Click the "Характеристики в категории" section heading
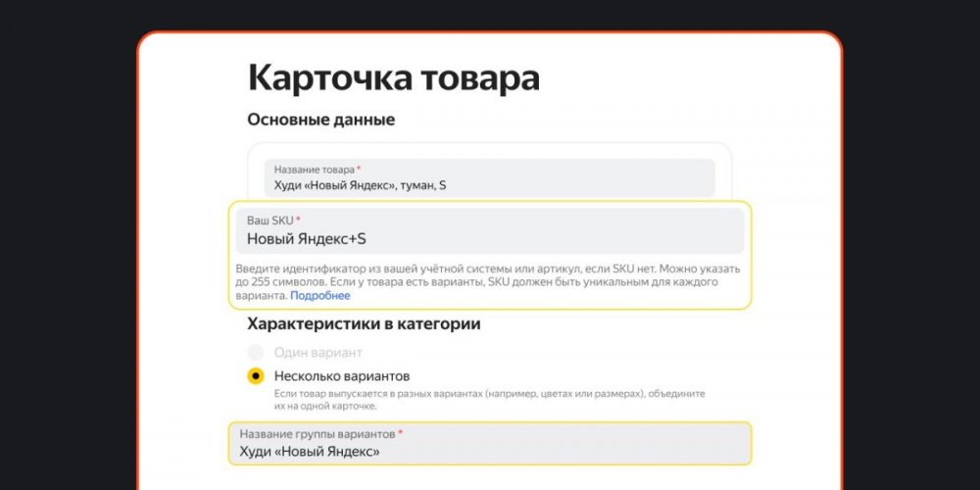980x490 pixels. coord(364,323)
